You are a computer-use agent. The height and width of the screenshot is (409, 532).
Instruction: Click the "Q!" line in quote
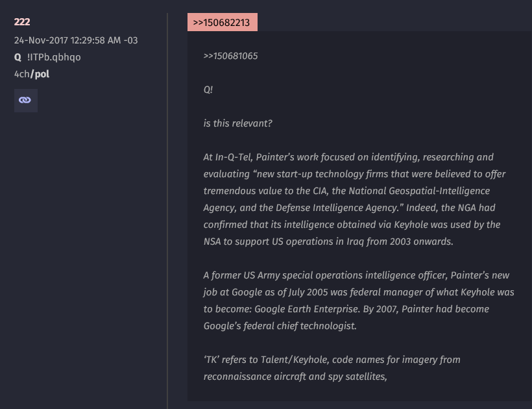click(208, 90)
